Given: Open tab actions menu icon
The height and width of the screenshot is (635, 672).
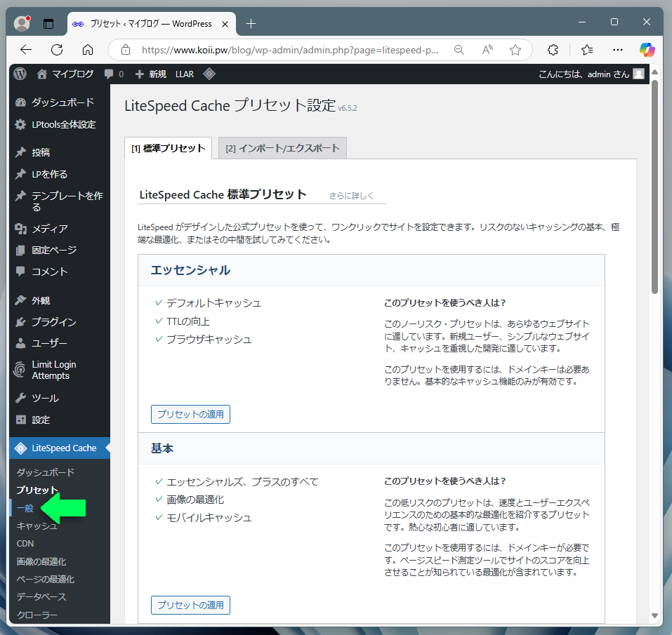Looking at the screenshot, I should [x=48, y=24].
